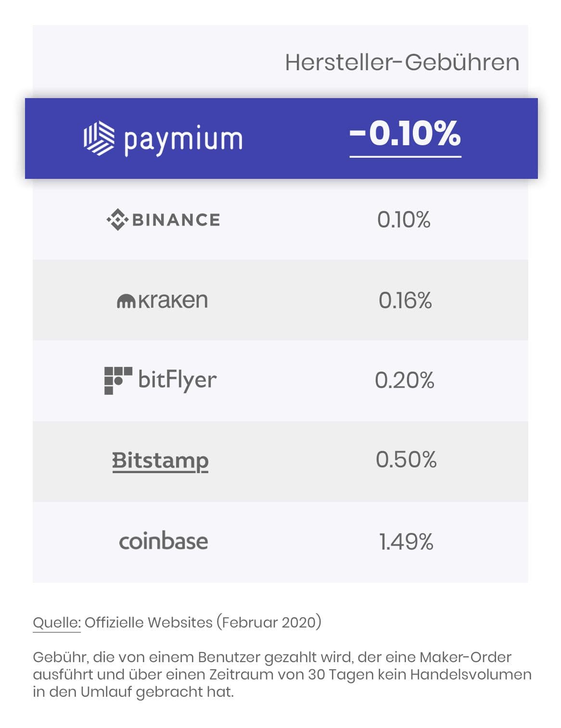The image size is (561, 728).
Task: Select bitFlyer's 0.20% fee value
Action: pos(405,380)
